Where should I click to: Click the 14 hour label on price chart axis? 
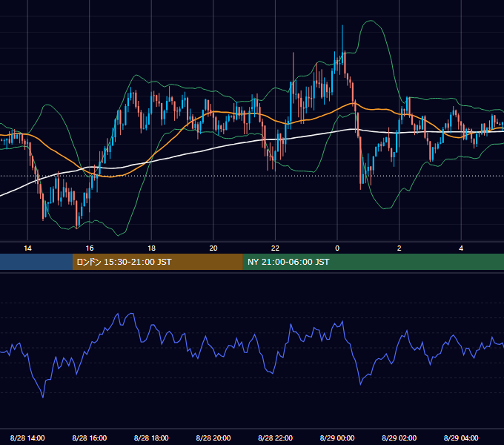point(27,248)
